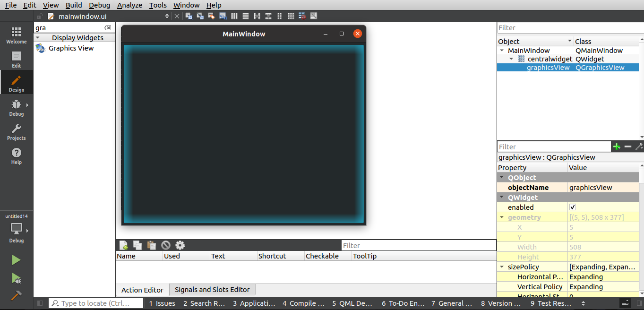Build project with the hammer icon
Screen dimensions: 644x310
[16, 295]
